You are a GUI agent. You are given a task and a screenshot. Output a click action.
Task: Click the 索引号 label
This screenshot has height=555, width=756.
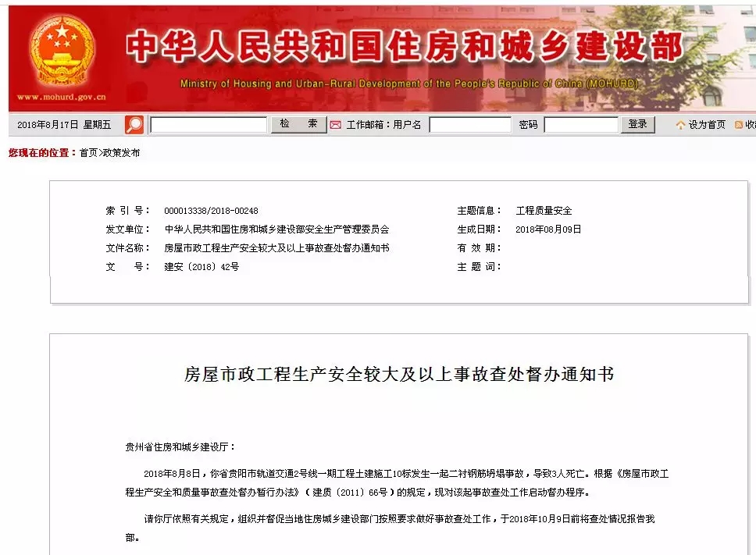pos(128,211)
